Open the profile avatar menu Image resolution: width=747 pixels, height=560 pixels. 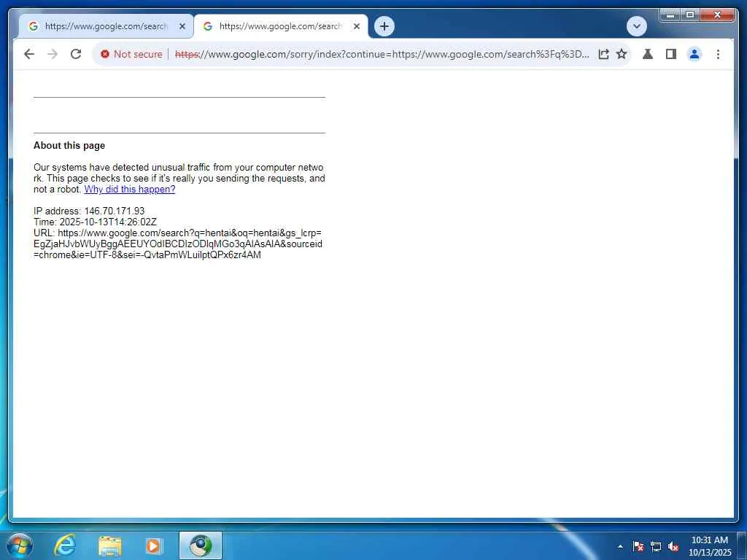tap(694, 54)
